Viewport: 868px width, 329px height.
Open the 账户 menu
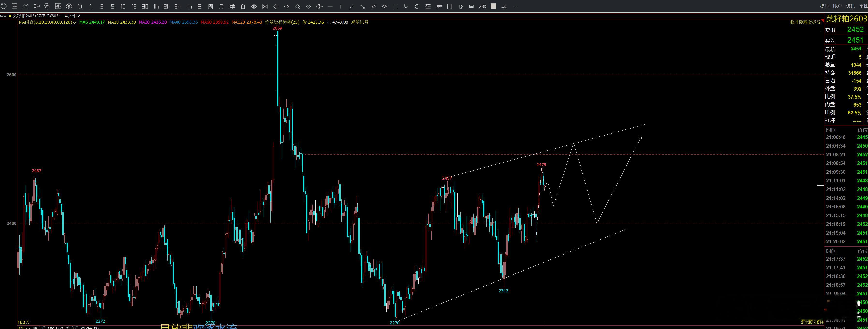coord(837,6)
